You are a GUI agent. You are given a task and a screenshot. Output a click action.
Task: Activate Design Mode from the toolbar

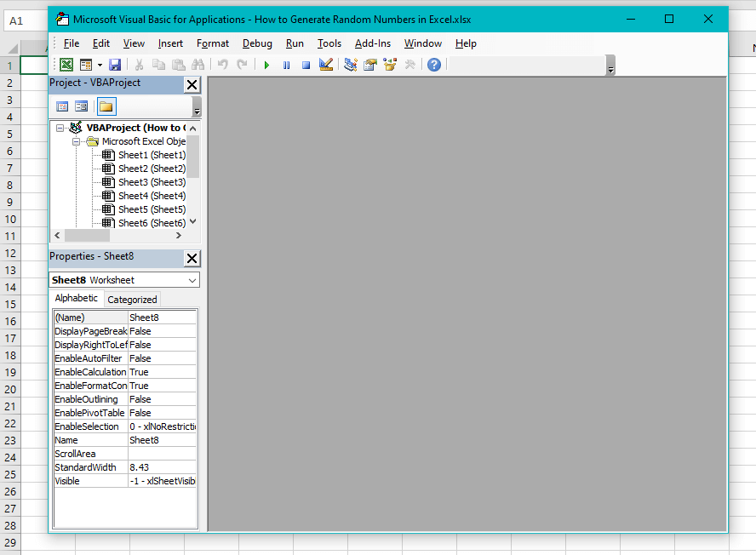(326, 64)
